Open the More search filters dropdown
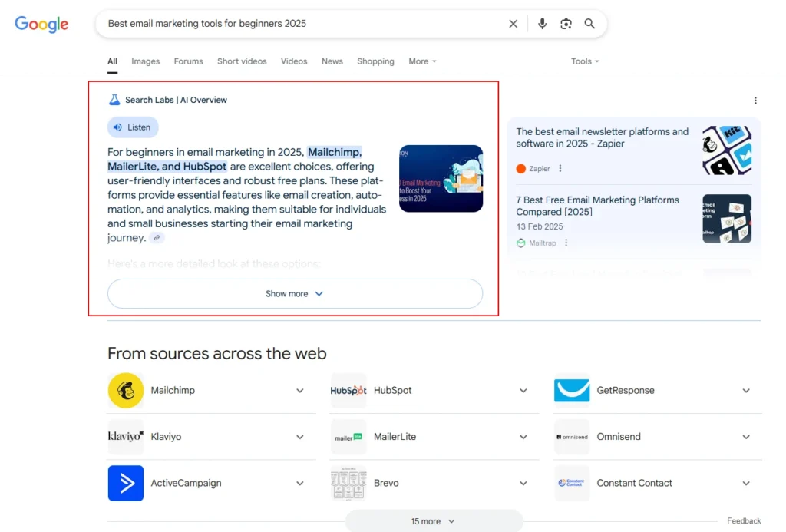The width and height of the screenshot is (786, 532). tap(422, 61)
